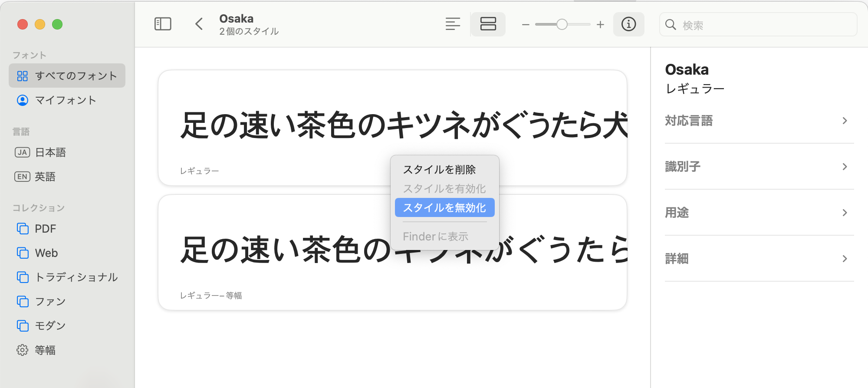
Task: Choose Finderに表示 from context menu
Action: point(444,237)
